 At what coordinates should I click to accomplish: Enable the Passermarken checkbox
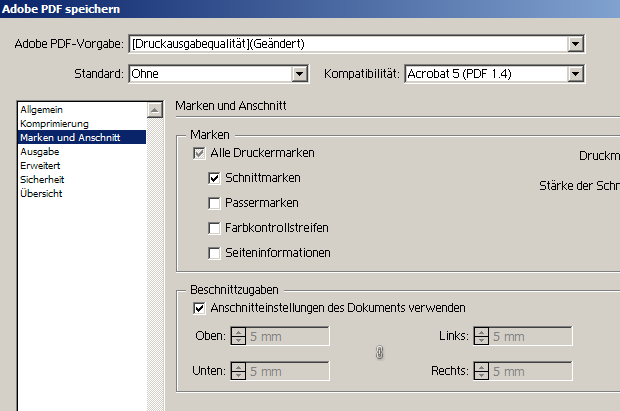click(x=214, y=203)
